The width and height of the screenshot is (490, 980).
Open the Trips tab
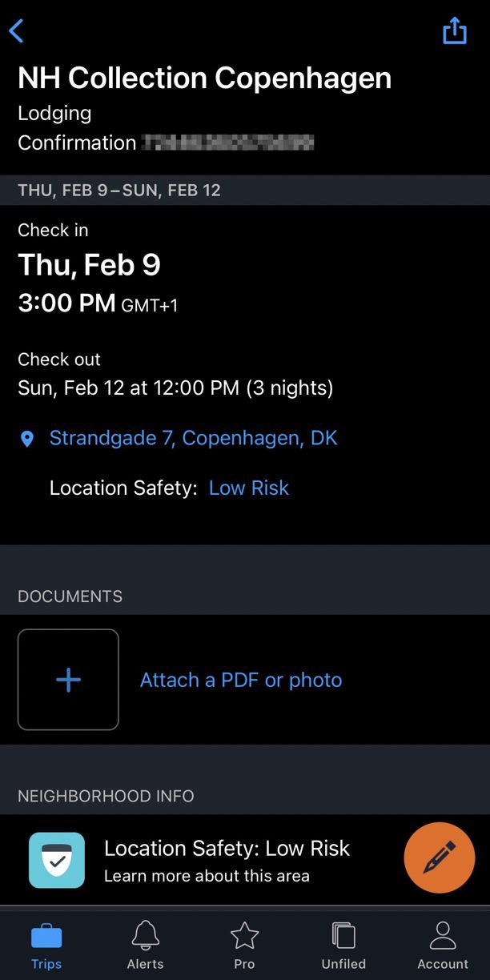(x=46, y=945)
